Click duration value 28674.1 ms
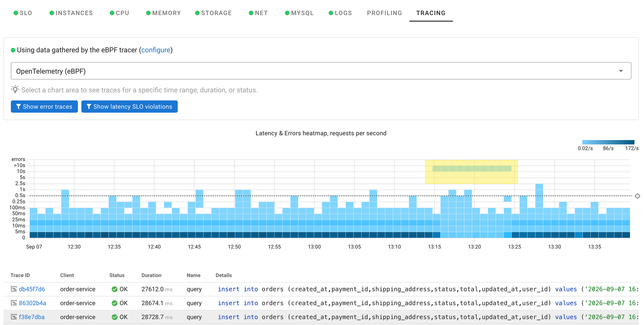This screenshot has width=644, height=325. point(157,303)
